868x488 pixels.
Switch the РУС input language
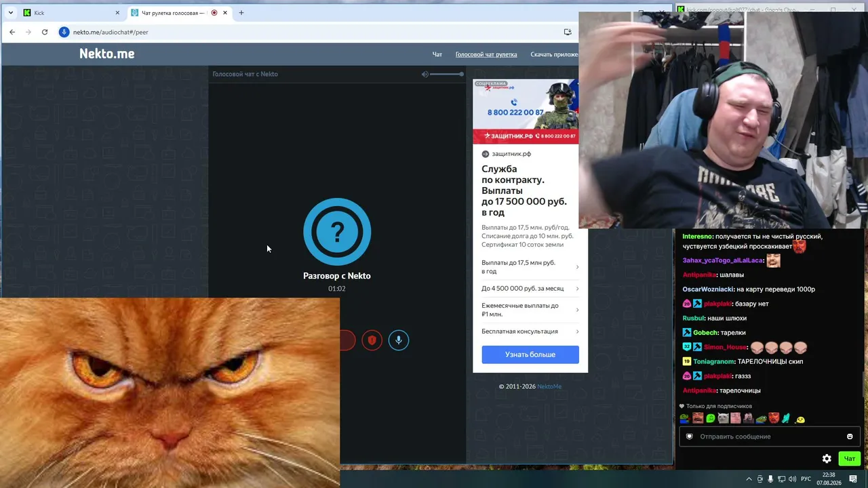(x=806, y=479)
